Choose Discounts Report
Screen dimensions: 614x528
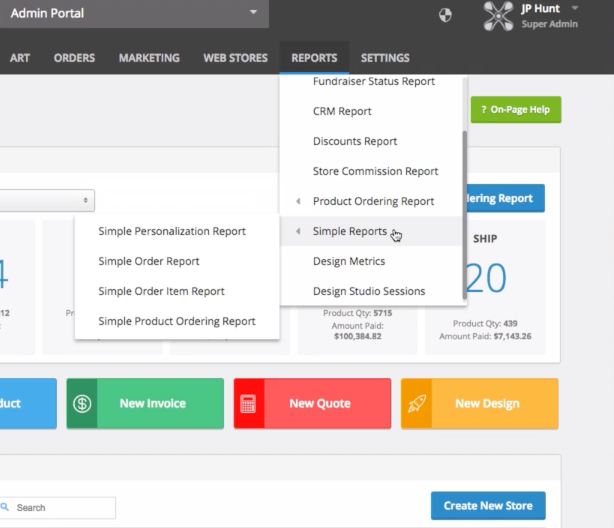coord(355,141)
